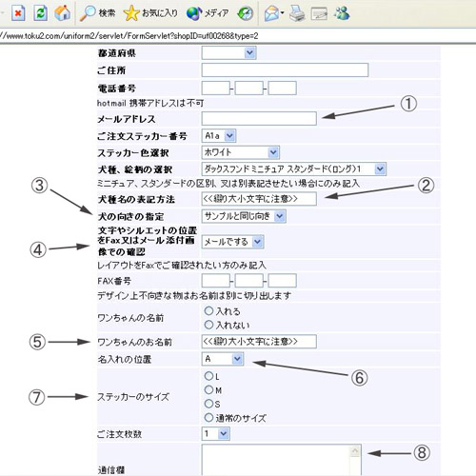Open the History clock icon

coord(246,13)
